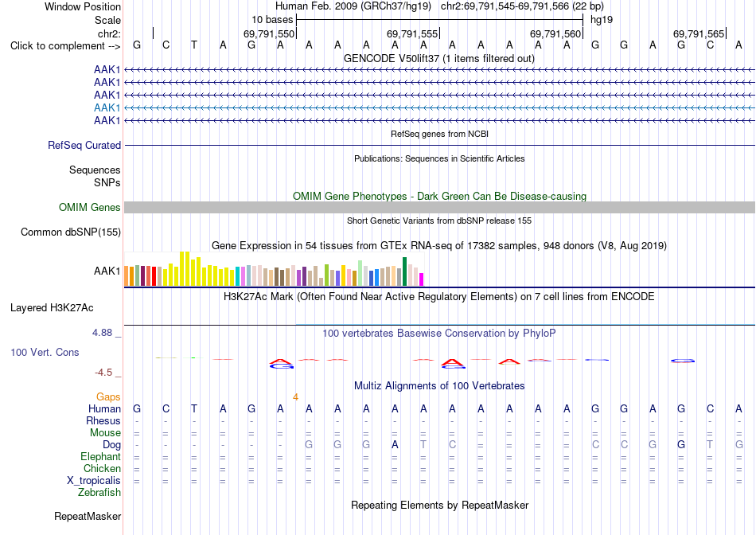Click the 4.88 PhyloP upper scale value

(102, 333)
